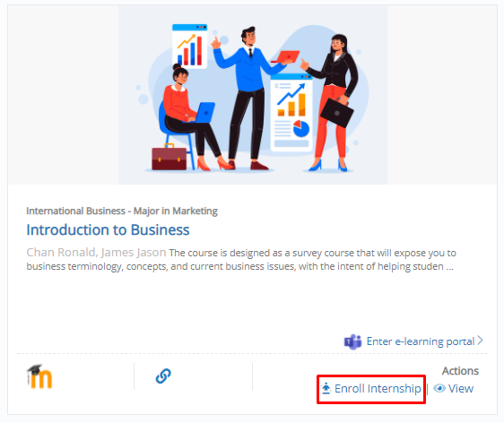This screenshot has width=504, height=423.
Task: Open the Introduction to Business course title
Action: point(108,229)
